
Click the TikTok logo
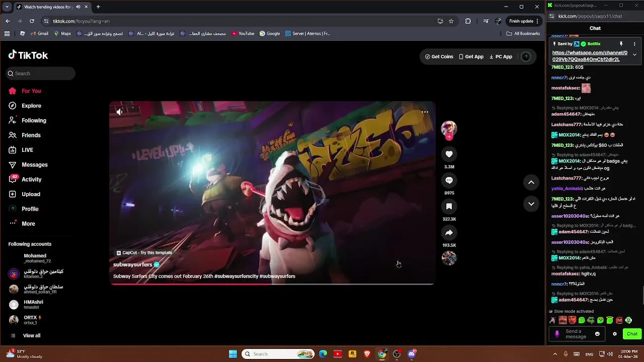click(28, 55)
